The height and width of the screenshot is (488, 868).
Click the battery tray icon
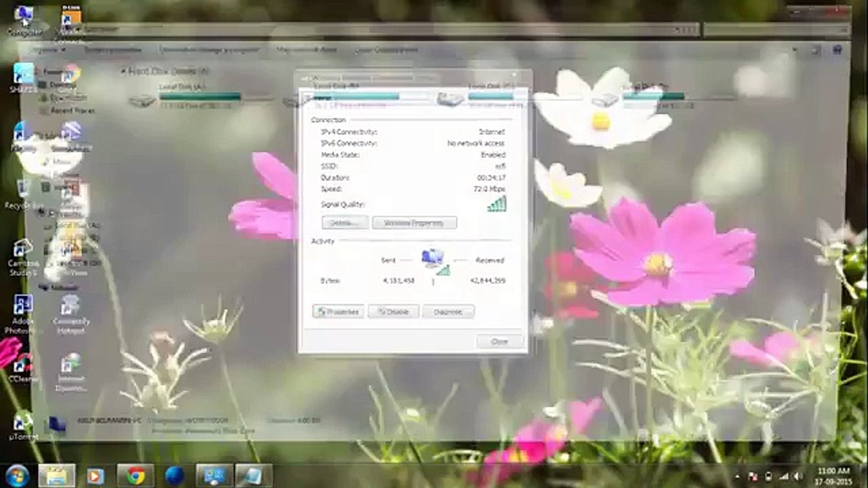coord(768,476)
